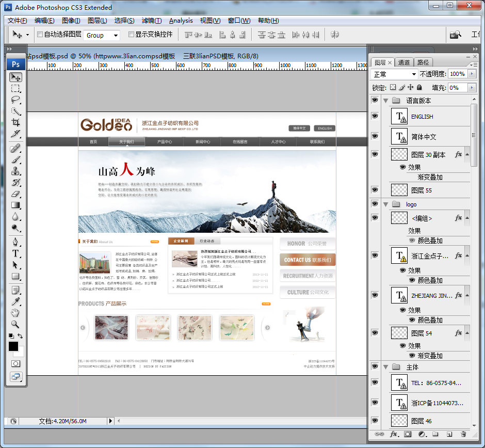Hide the 图层 55 layer
Image resolution: width=485 pixels, height=448 pixels.
(375, 189)
